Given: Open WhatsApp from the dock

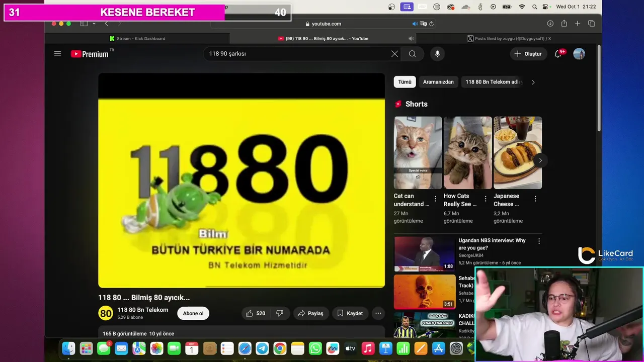Looking at the screenshot, I should (315, 348).
